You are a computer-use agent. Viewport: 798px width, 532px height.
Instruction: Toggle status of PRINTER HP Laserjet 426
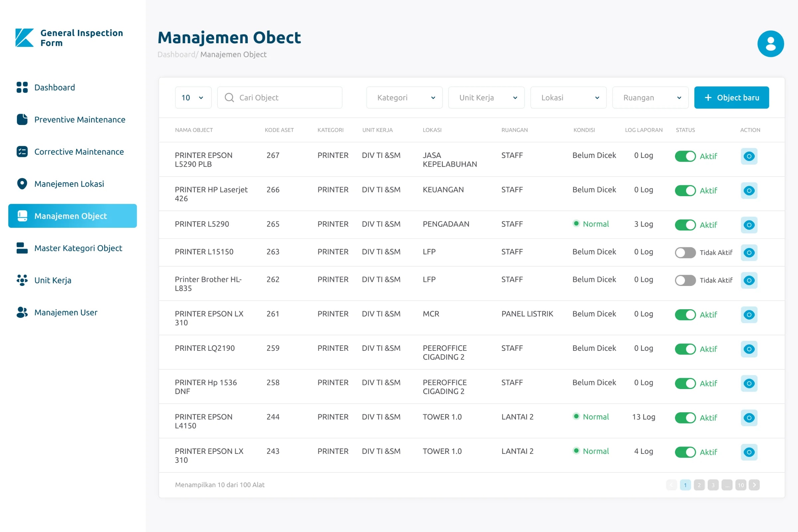tap(685, 190)
